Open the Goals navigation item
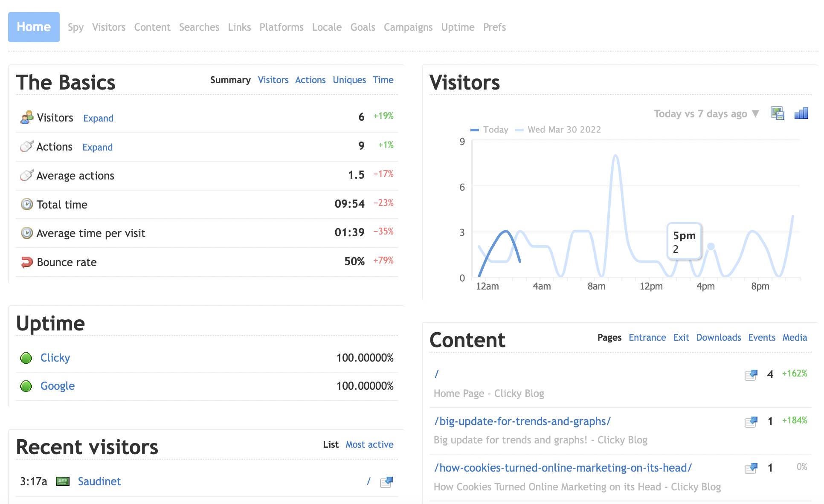 pos(363,27)
